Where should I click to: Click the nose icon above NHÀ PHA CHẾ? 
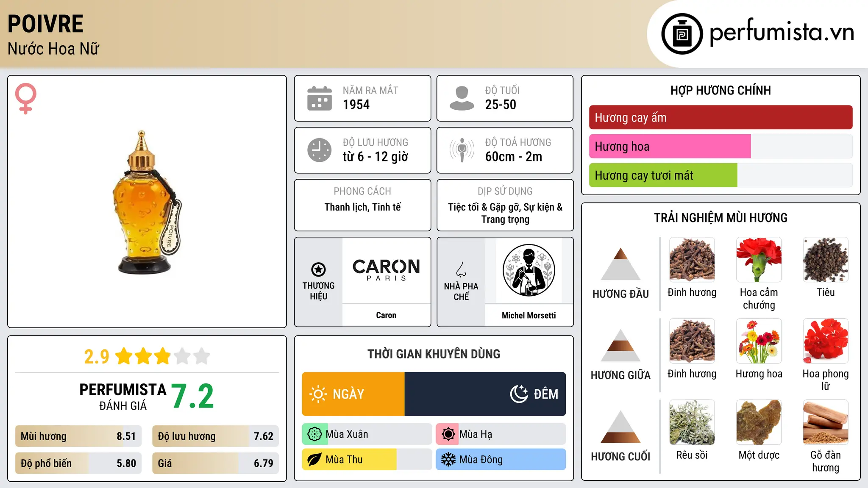coord(461,269)
